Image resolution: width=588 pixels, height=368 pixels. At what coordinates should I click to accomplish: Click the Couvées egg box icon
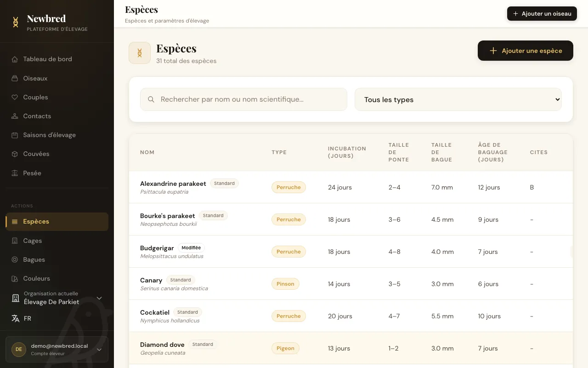(15, 154)
